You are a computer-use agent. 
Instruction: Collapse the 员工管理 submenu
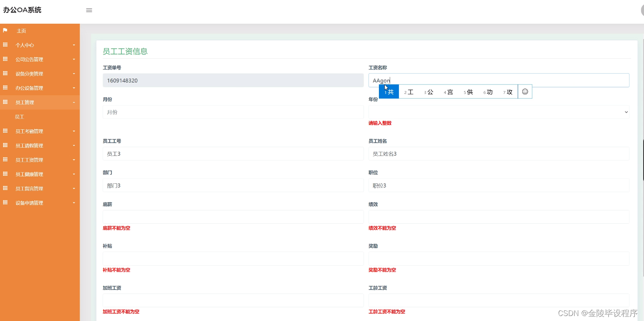[x=39, y=102]
